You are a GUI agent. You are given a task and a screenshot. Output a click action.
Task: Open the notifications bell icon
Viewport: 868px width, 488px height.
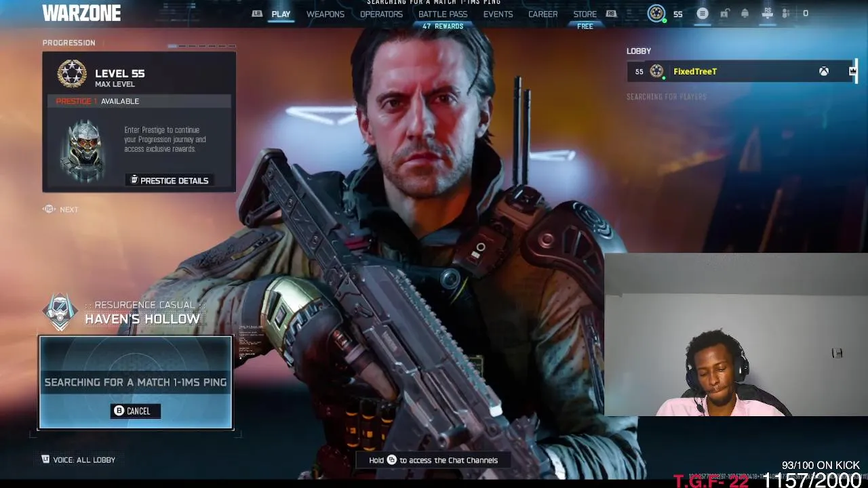pos(745,14)
